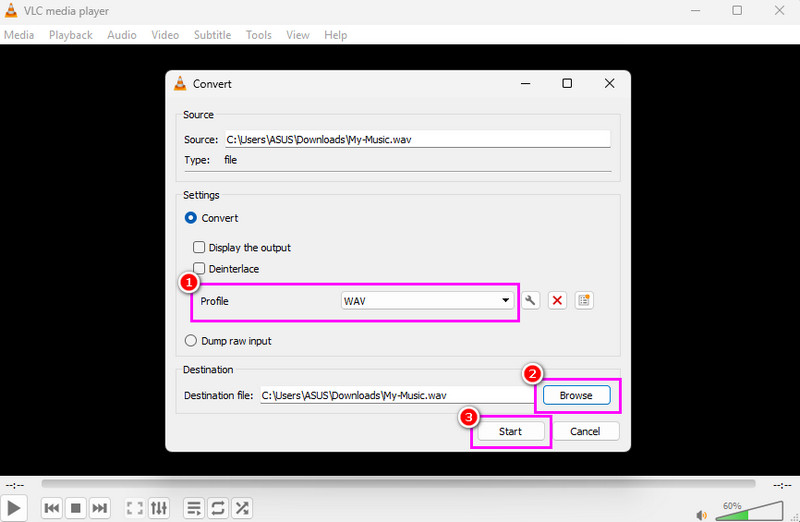
Task: Click the VLC cone icon in title bar
Action: click(x=11, y=11)
